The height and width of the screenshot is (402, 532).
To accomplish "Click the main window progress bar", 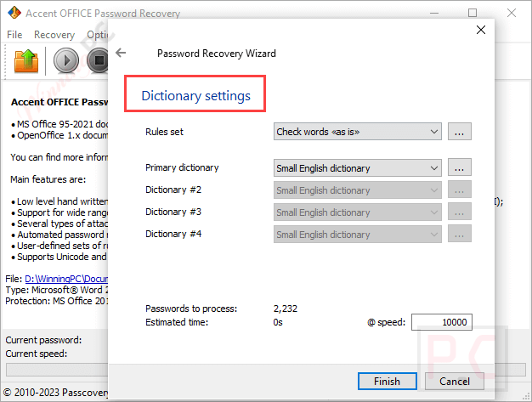I will pyautogui.click(x=57, y=370).
